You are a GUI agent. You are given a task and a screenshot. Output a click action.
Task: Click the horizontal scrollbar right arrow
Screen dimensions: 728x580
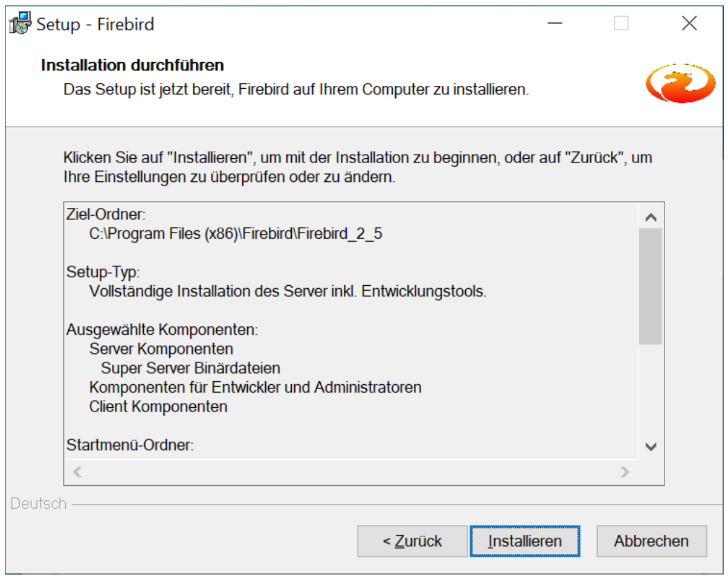point(625,471)
